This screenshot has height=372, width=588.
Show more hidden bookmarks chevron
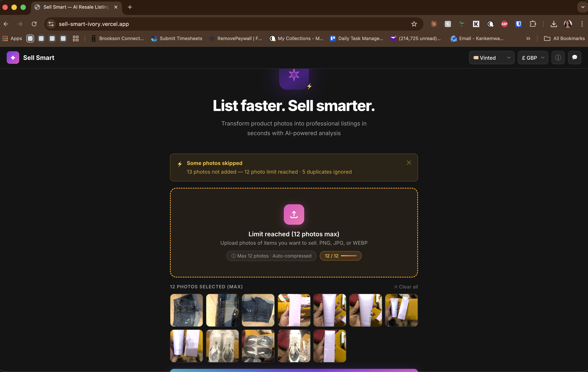(x=528, y=38)
